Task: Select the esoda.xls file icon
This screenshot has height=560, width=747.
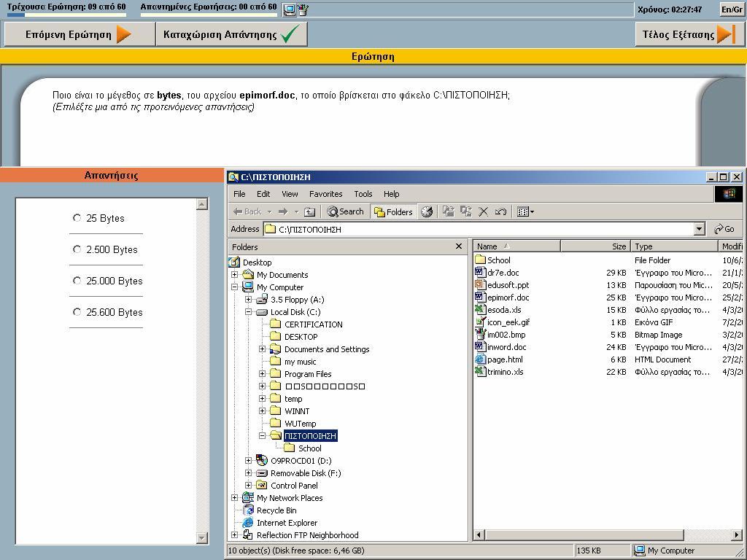Action: [480, 309]
